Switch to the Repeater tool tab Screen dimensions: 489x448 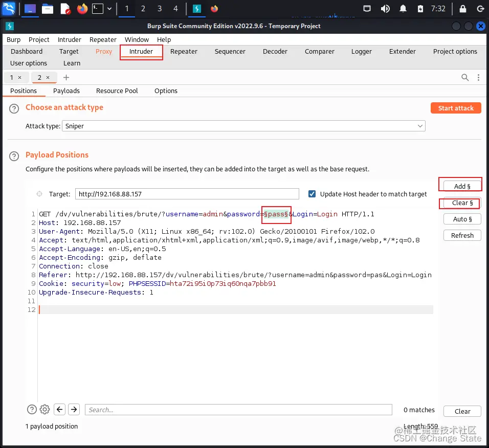[x=184, y=52]
